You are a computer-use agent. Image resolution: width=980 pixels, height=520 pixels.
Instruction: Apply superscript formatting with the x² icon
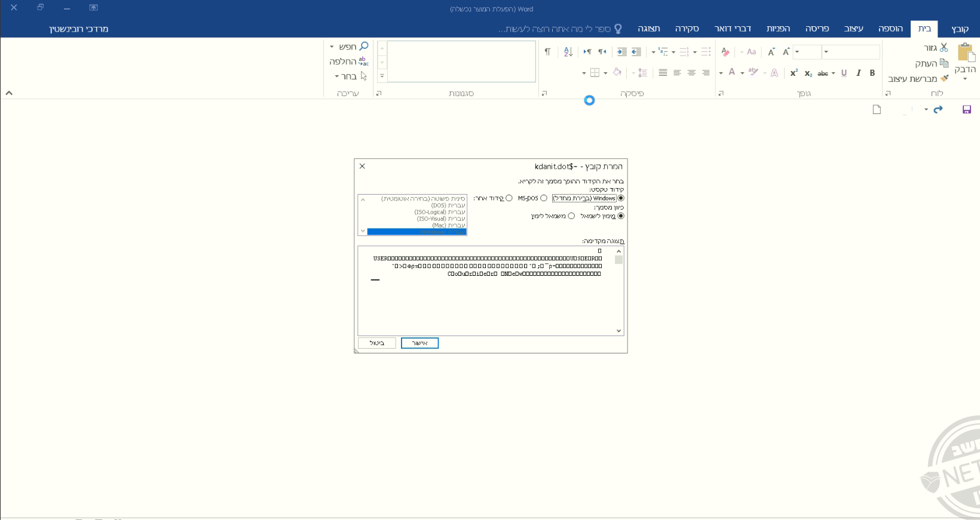tap(794, 73)
